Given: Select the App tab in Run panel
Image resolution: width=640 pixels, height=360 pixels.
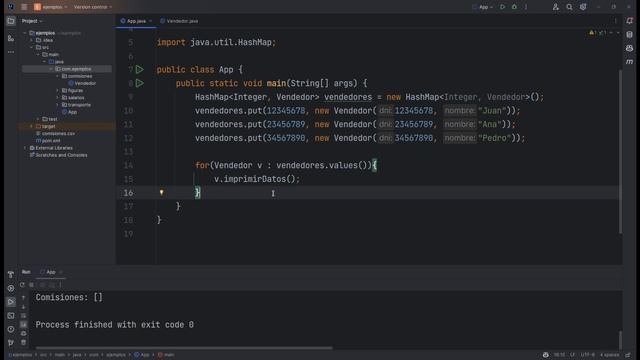Looking at the screenshot, I should coord(51,272).
